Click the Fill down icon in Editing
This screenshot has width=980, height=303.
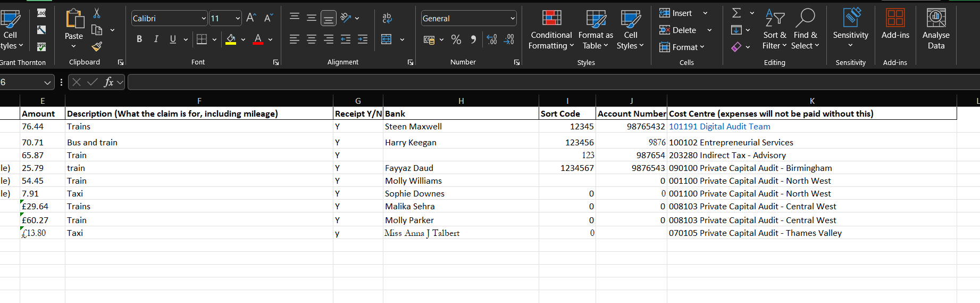(x=736, y=30)
